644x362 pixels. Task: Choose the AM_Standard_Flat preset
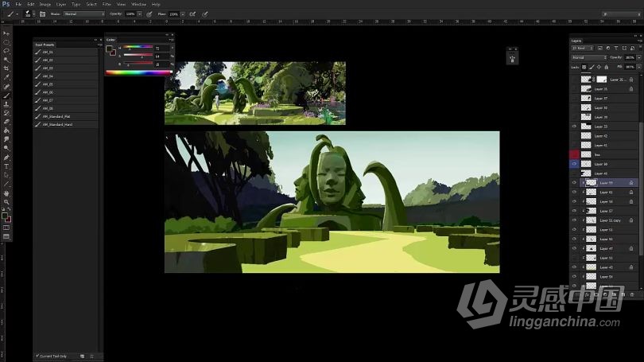click(66, 116)
